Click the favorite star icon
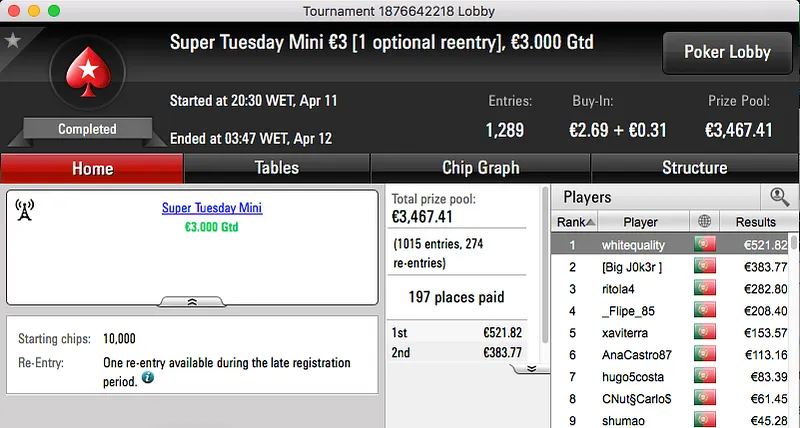 point(12,41)
